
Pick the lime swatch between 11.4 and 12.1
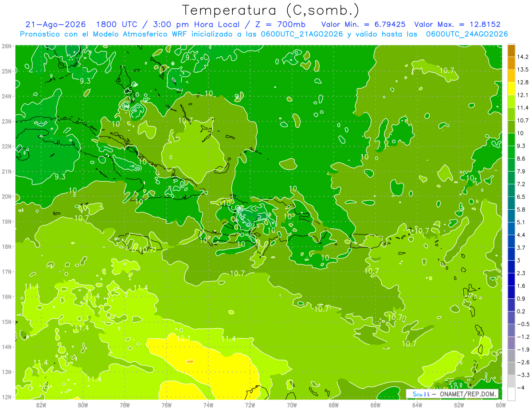point(511,102)
